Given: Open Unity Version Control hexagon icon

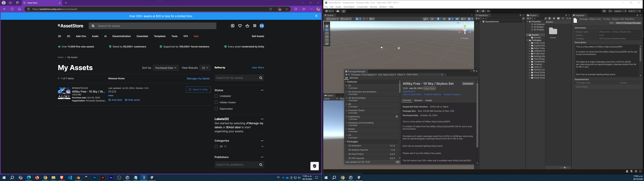Looking at the screenshot, I should [344, 11].
